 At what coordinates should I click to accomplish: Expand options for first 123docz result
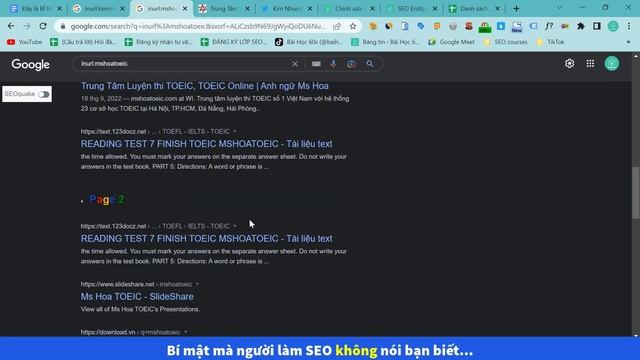point(235,131)
